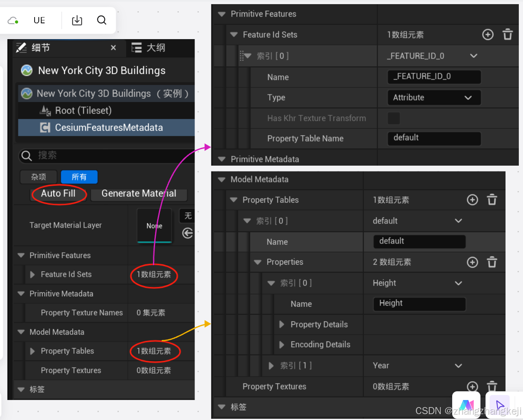
Task: Collapse Primitive Metadata in left details panel
Action: [x=21, y=294]
